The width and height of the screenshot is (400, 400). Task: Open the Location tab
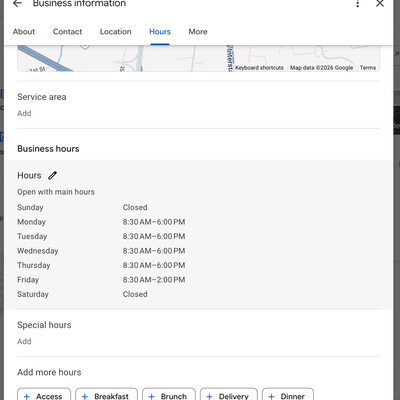(116, 32)
